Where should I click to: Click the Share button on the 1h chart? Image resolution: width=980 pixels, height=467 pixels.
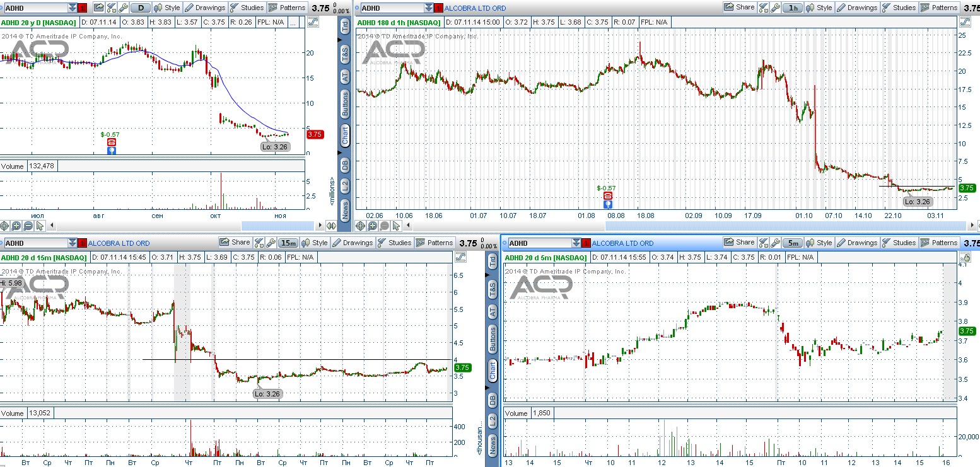(x=739, y=8)
